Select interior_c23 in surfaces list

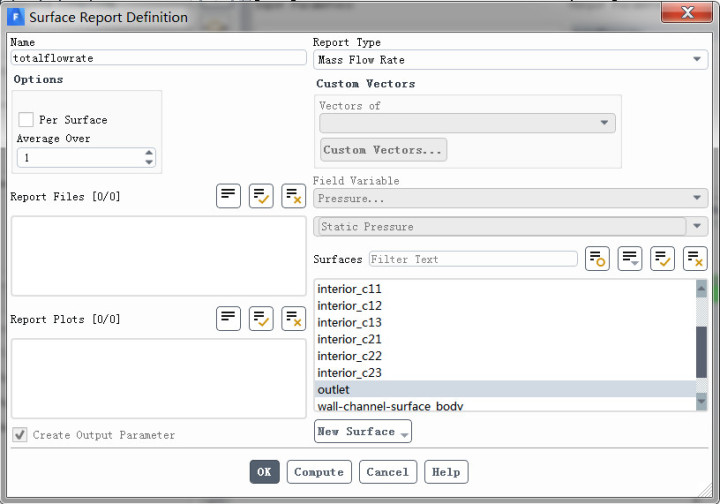(505, 373)
